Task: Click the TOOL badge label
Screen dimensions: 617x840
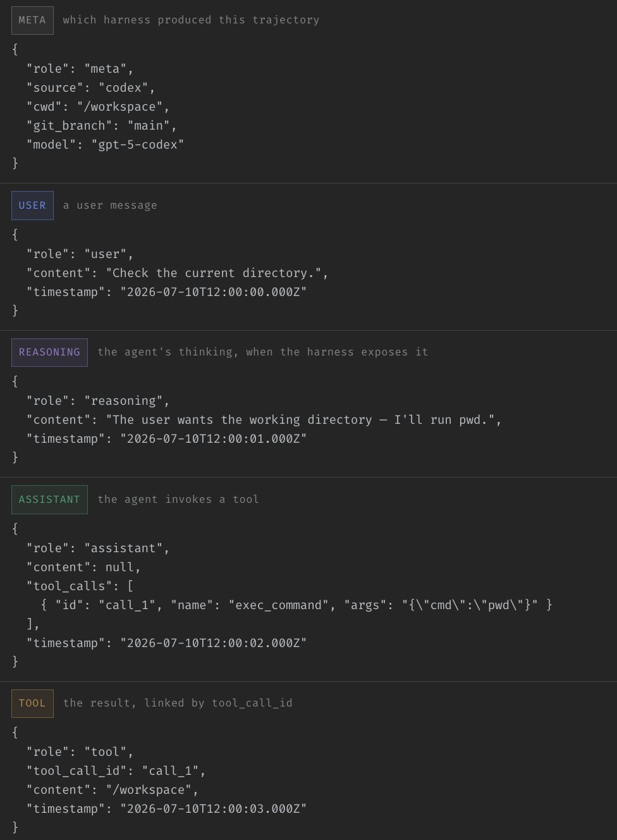Action: pos(32,703)
